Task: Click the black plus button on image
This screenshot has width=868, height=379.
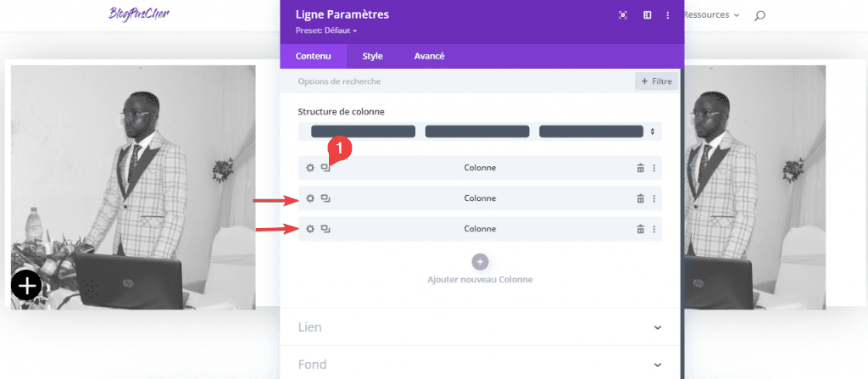Action: (26, 286)
